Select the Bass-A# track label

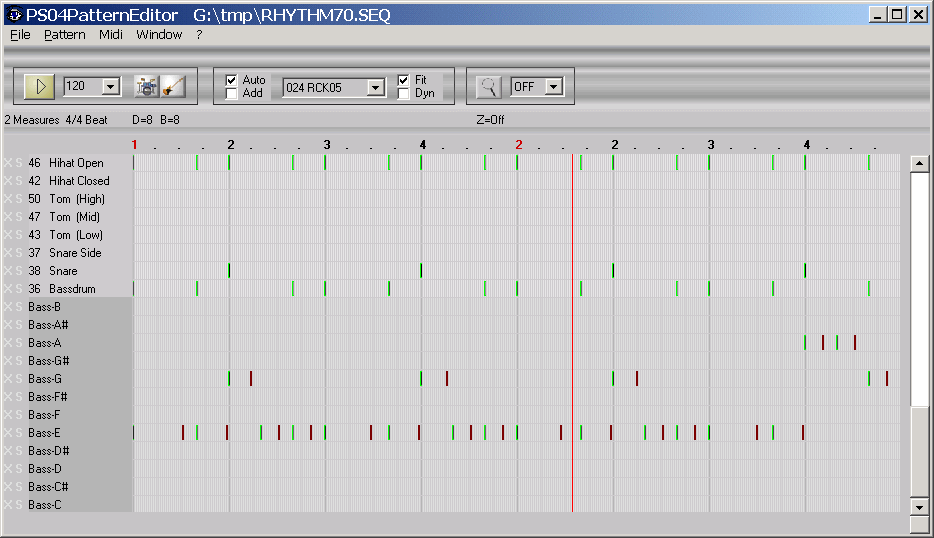tap(48, 325)
